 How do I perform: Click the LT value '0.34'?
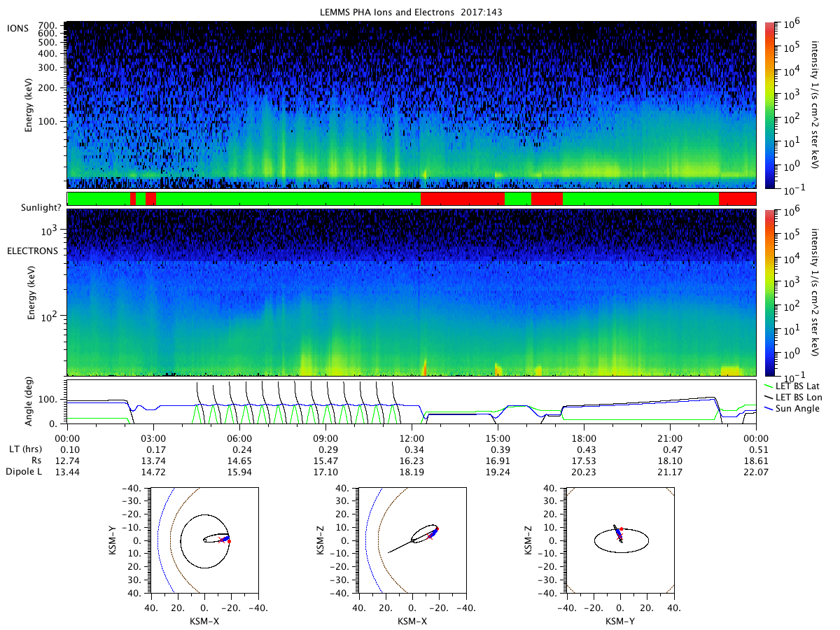(x=412, y=450)
